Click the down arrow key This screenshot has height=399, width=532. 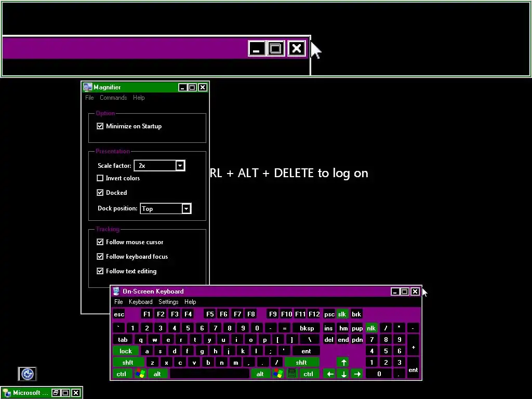pyautogui.click(x=343, y=374)
